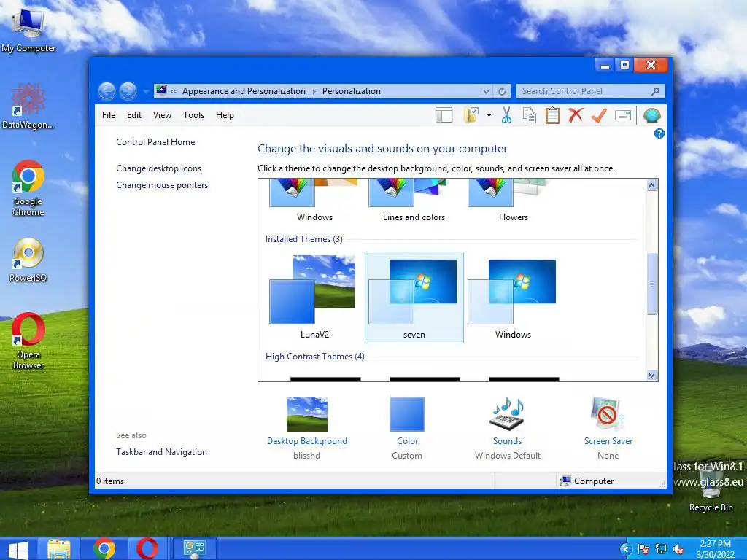
Task: Open Change mouse pointers link
Action: click(x=162, y=185)
